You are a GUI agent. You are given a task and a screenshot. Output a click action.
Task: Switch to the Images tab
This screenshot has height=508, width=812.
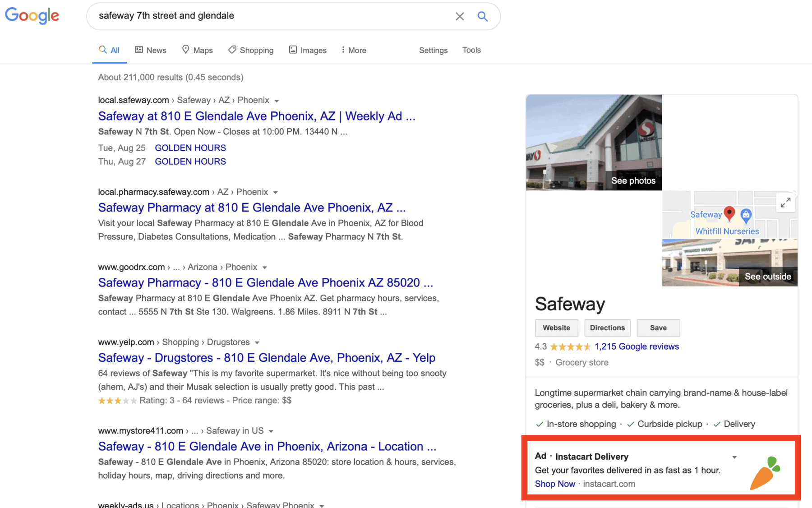pos(308,50)
